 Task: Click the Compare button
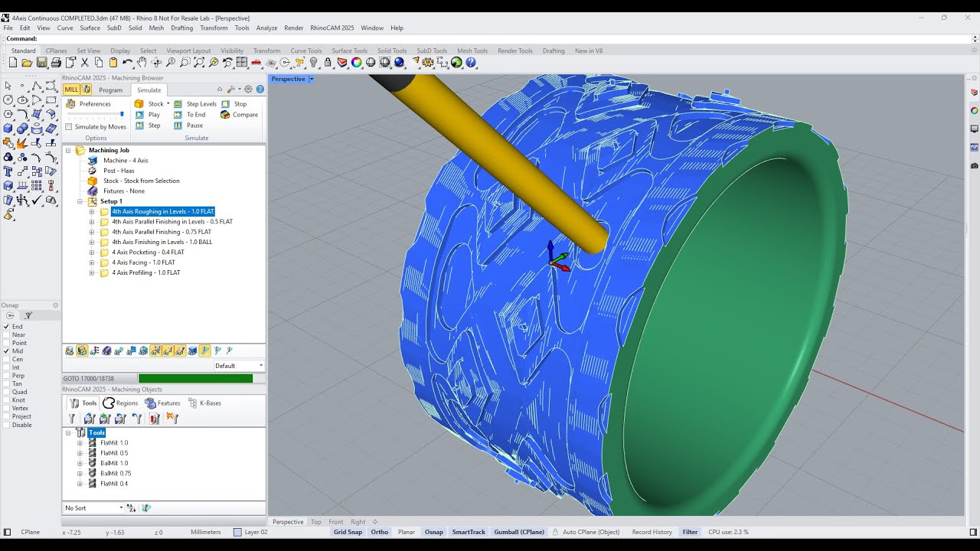click(239, 115)
